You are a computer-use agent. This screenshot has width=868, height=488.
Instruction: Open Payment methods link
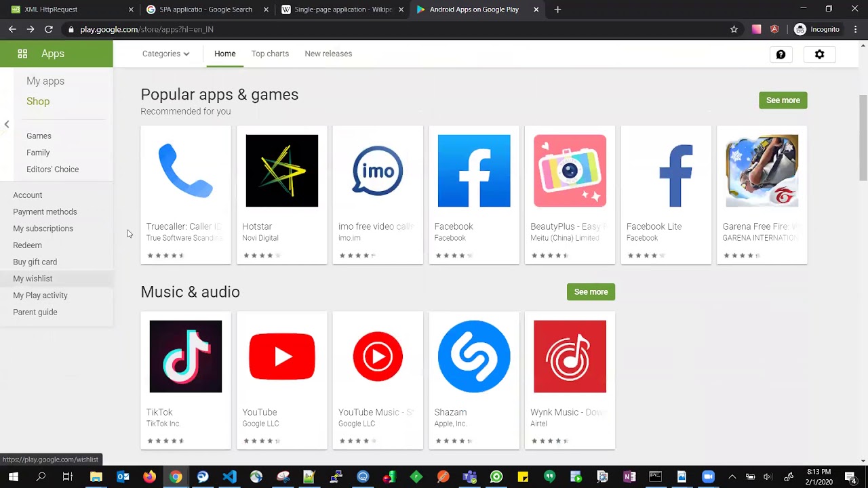coord(45,212)
